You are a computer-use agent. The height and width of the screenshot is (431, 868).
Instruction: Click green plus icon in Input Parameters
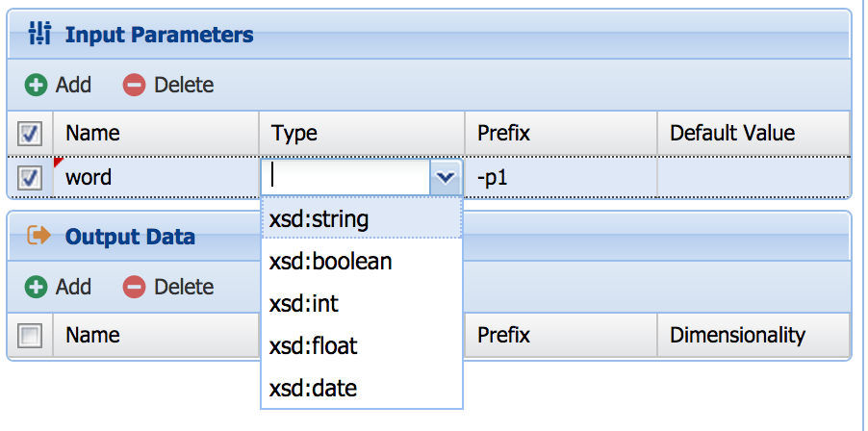(x=37, y=85)
